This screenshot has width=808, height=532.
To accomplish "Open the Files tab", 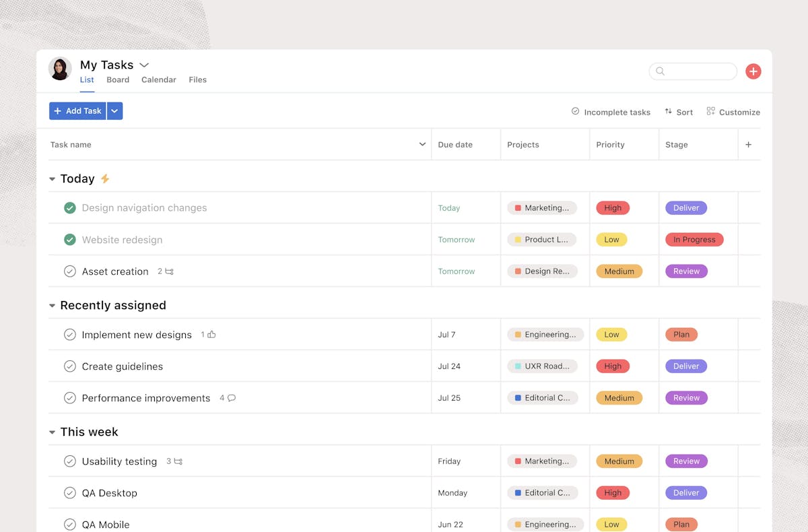I will point(197,79).
